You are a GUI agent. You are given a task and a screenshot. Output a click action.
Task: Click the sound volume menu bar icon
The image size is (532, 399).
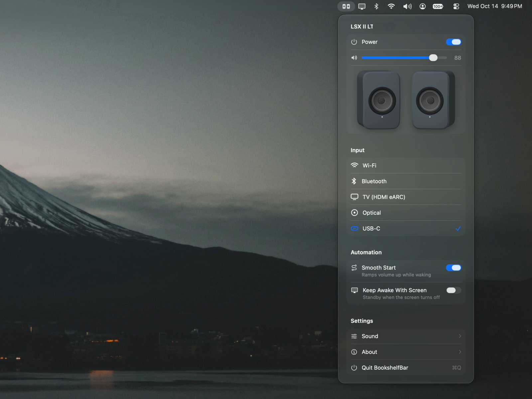point(407,6)
